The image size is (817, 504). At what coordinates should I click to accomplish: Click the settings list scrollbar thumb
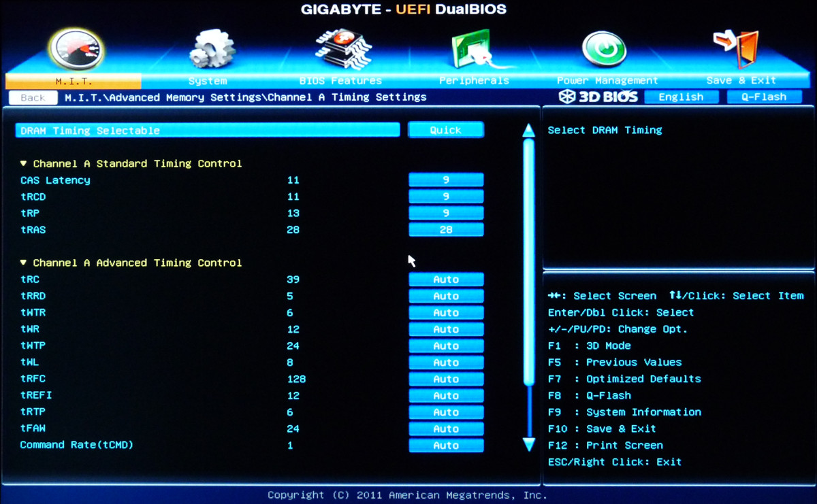528,262
